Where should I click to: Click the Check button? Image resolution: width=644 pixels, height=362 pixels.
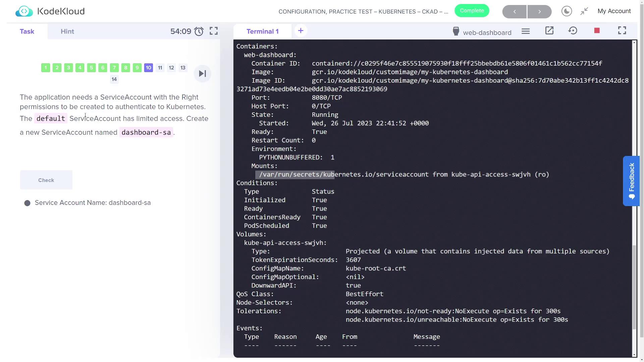click(46, 180)
